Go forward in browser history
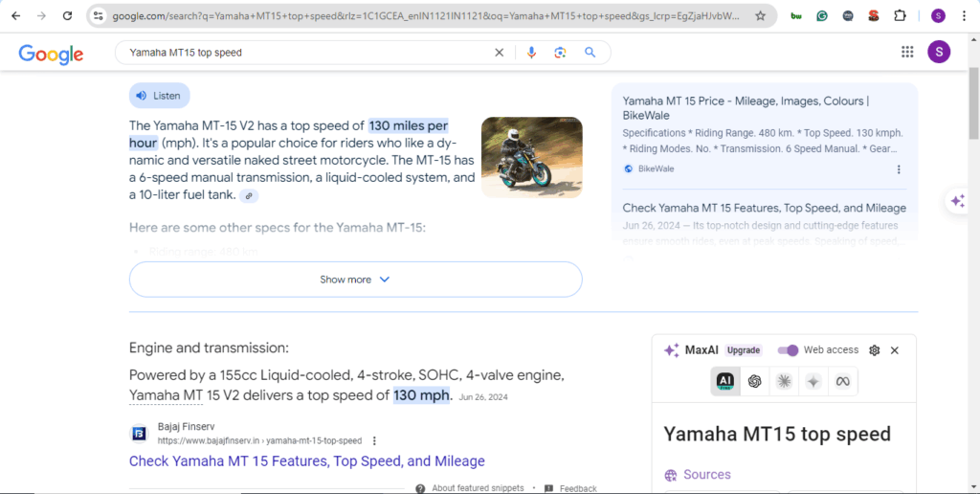 tap(41, 16)
